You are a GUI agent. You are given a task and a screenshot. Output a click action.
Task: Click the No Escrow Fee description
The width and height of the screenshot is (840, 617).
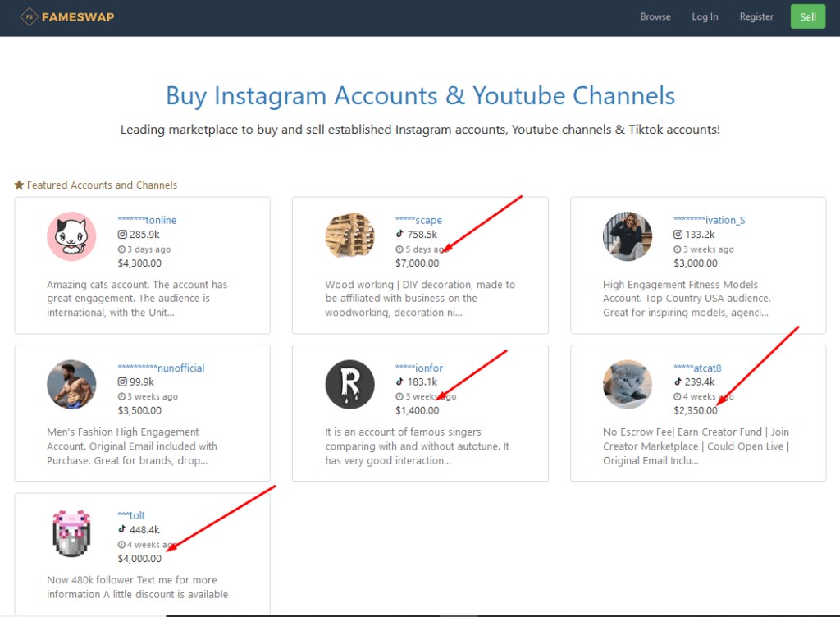click(696, 446)
